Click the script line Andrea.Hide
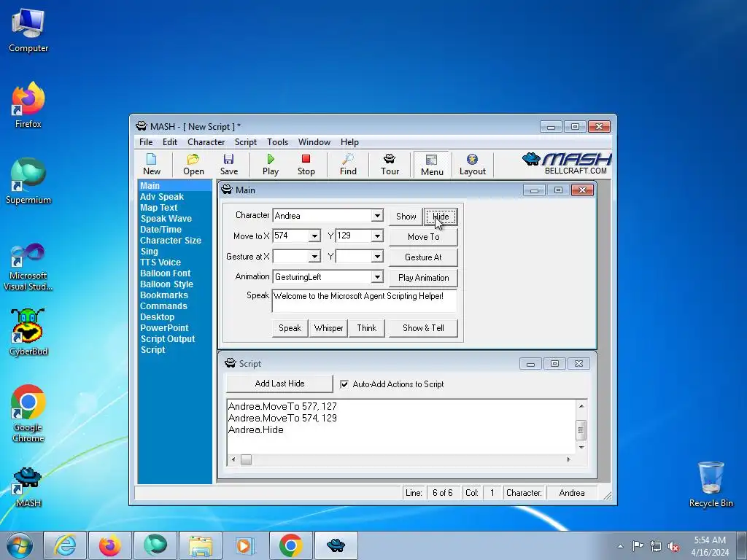 coord(256,429)
